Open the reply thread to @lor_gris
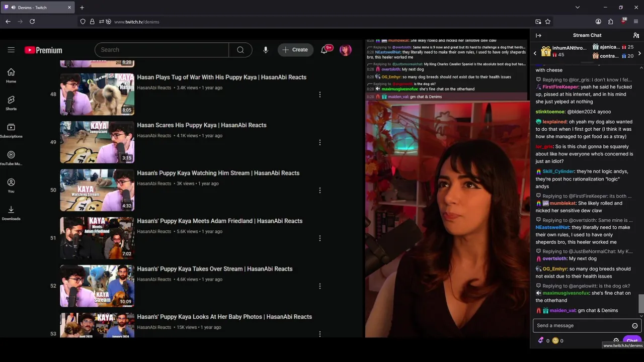This screenshot has height=362, width=644. (x=584, y=80)
